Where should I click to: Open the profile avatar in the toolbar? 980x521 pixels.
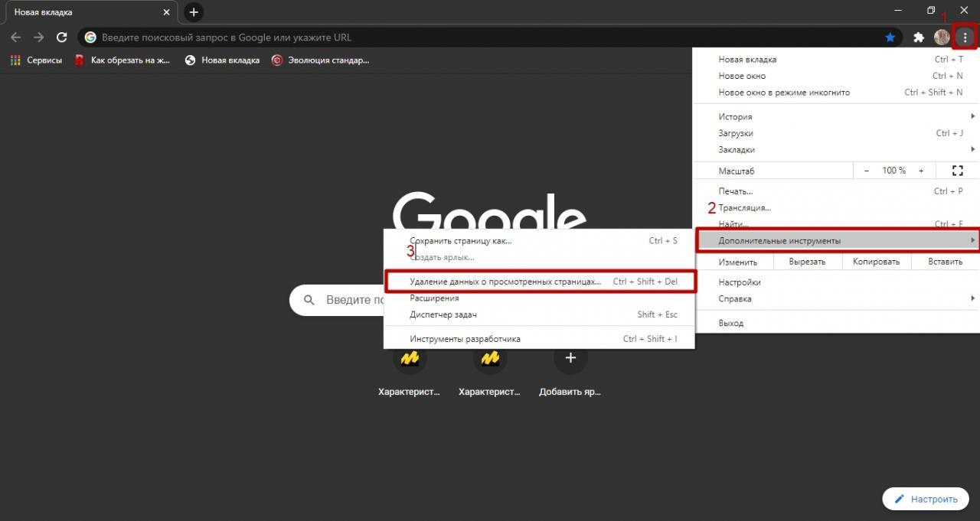(942, 37)
